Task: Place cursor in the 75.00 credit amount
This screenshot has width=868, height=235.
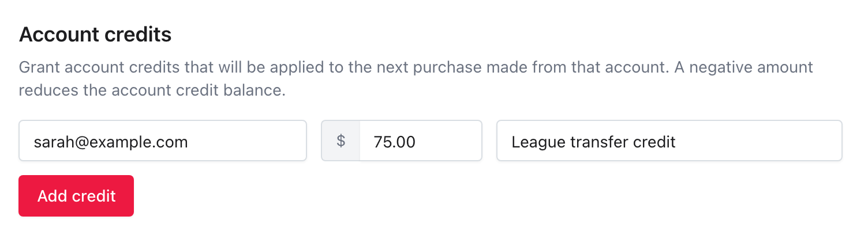Action: [395, 141]
